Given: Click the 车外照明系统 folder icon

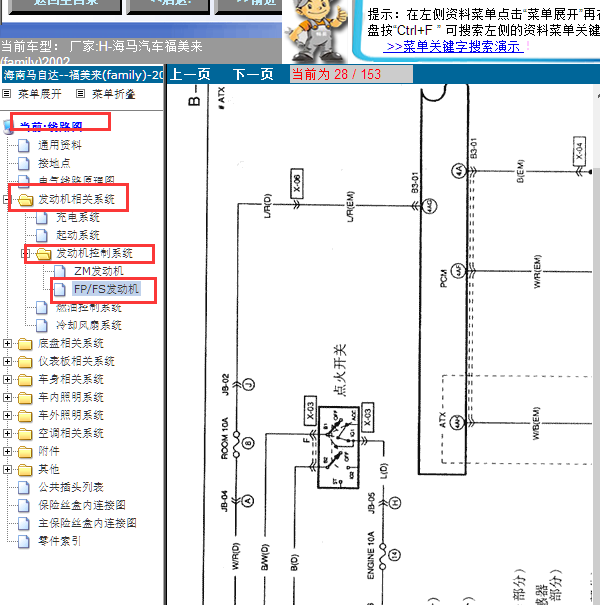Looking at the screenshot, I should click(25, 416).
